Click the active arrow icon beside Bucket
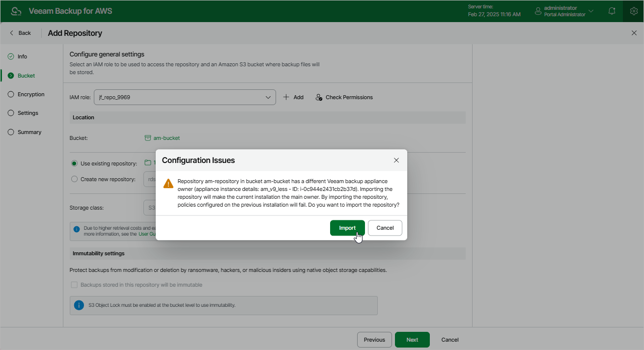Screen dimensions: 644x350 11,76
